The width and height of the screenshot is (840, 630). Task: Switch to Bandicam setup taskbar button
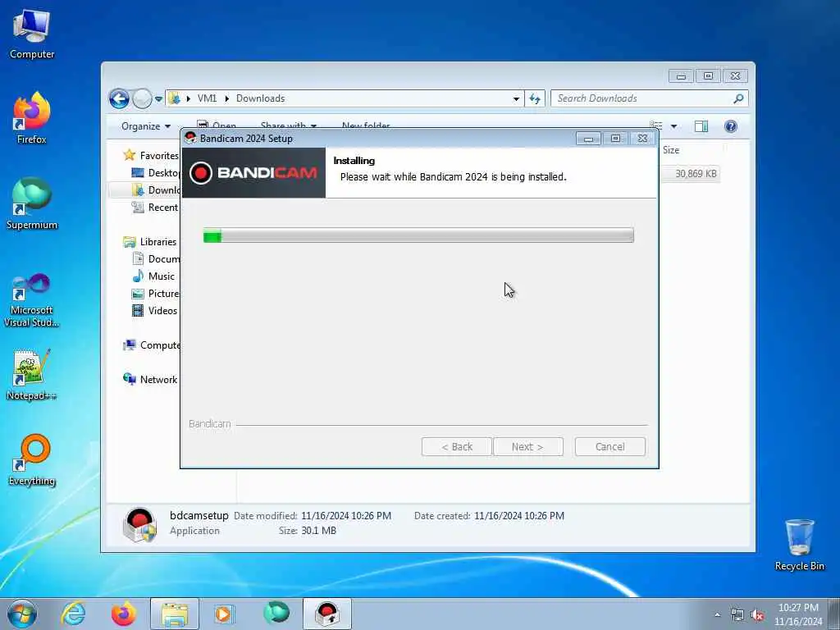pyautogui.click(x=327, y=614)
